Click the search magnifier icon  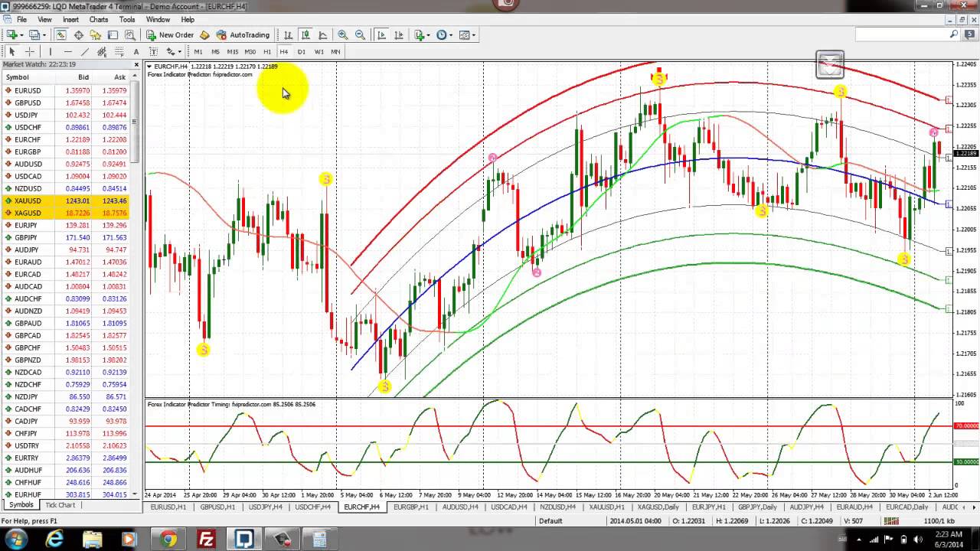(954, 34)
